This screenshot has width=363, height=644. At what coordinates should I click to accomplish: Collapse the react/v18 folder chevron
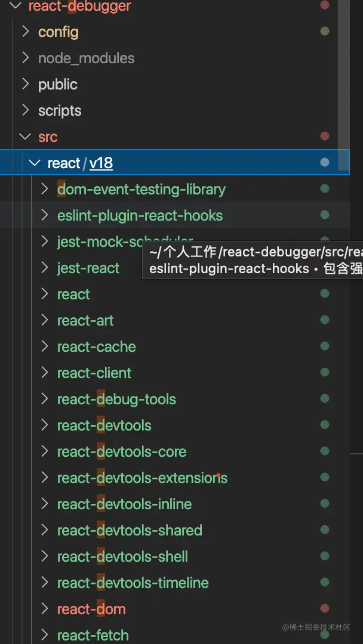tap(35, 163)
